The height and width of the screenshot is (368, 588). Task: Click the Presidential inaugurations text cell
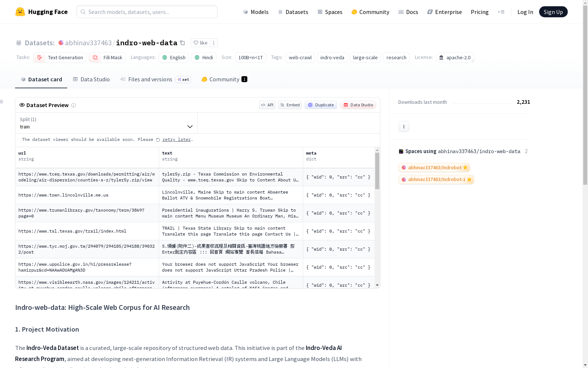pyautogui.click(x=231, y=213)
